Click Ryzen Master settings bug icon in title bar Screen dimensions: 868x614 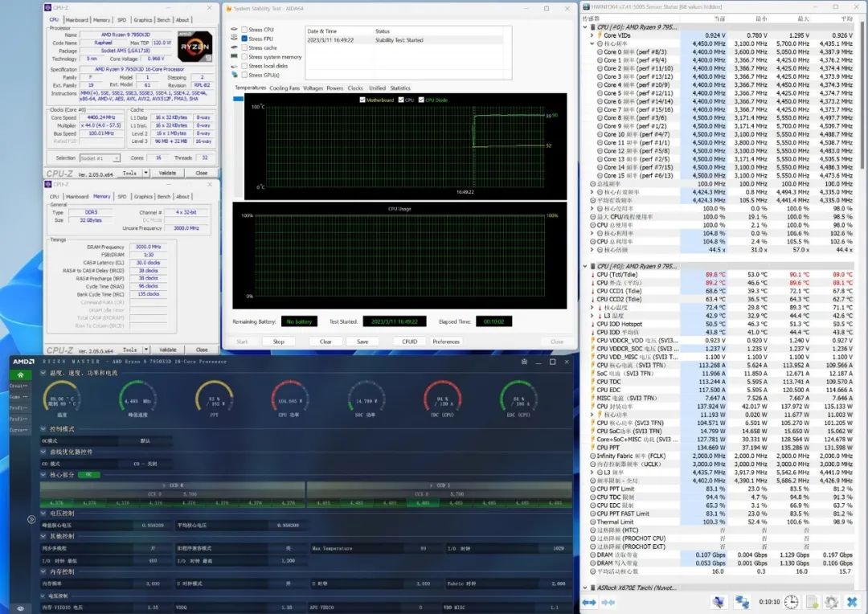[524, 362]
